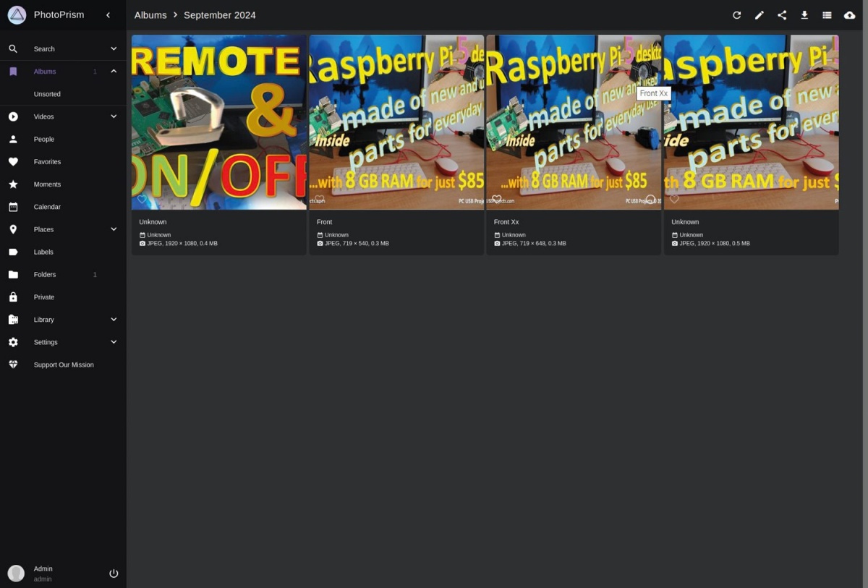Screen dimensions: 868x588
Task: Click the Places map pin icon
Action: click(x=13, y=229)
